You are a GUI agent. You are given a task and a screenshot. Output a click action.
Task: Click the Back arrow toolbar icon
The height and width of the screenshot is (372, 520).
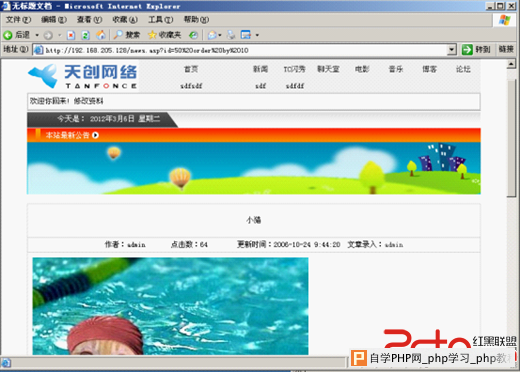pos(8,35)
